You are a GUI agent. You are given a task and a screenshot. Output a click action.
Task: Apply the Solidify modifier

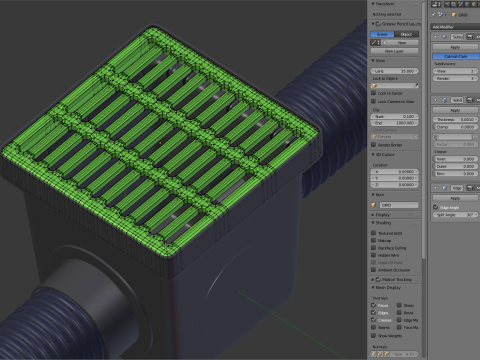[x=455, y=110]
